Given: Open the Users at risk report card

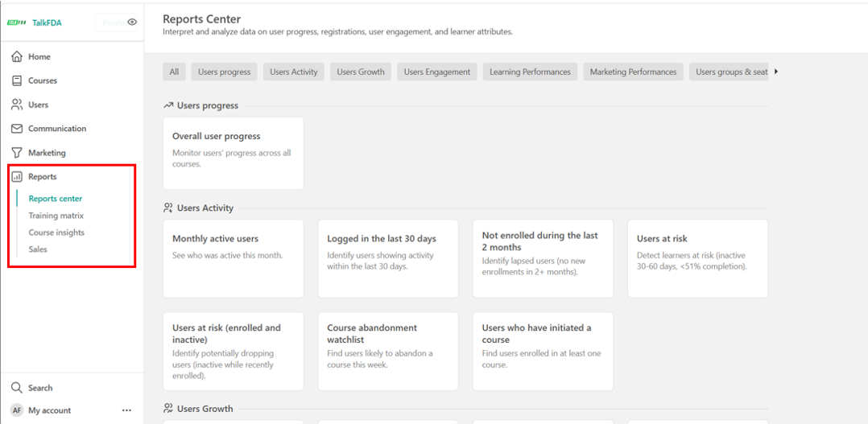Looking at the screenshot, I should point(697,257).
